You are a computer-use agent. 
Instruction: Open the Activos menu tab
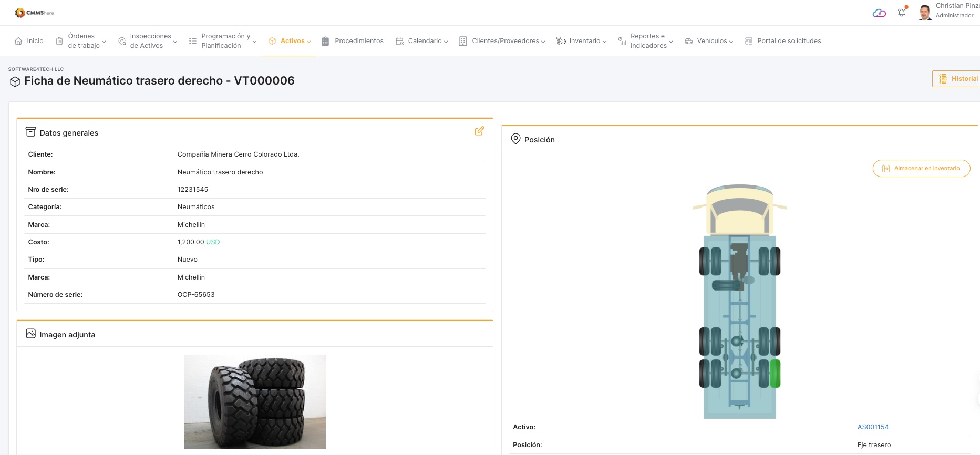(290, 41)
